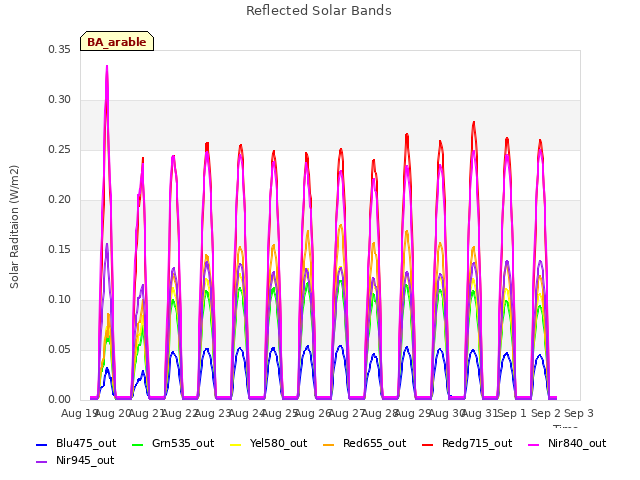Click the tallest magenta Nir840 peak on Aug 19
640x480 pixels.
[x=107, y=66]
